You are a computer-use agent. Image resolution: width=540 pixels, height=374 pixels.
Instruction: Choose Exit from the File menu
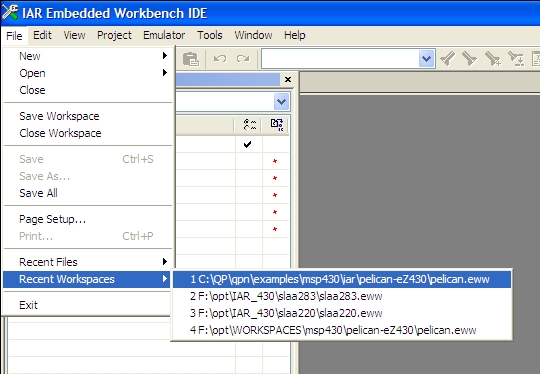point(87,305)
